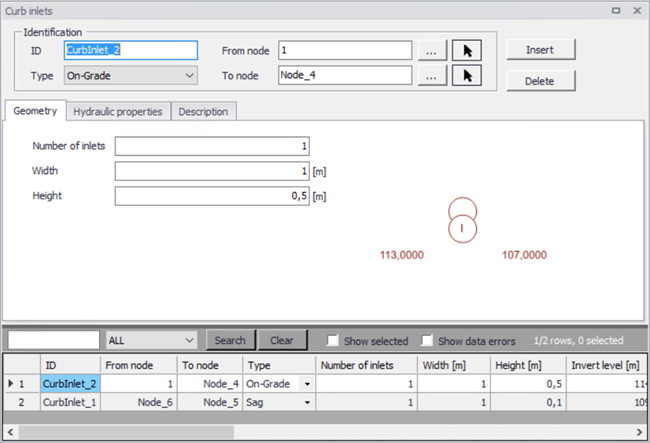Switch to the Geometry tab
The width and height of the screenshot is (650, 443).
coord(35,111)
